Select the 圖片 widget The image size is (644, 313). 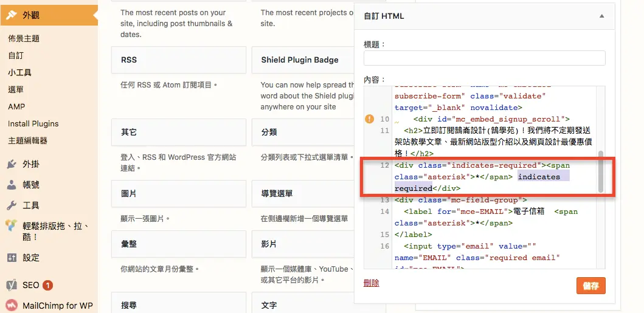179,194
